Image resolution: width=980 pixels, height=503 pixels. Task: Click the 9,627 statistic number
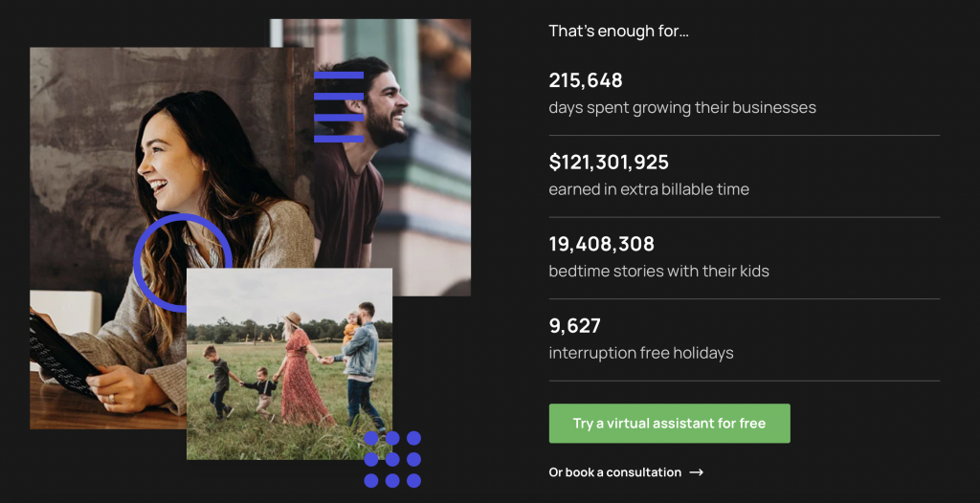[574, 326]
